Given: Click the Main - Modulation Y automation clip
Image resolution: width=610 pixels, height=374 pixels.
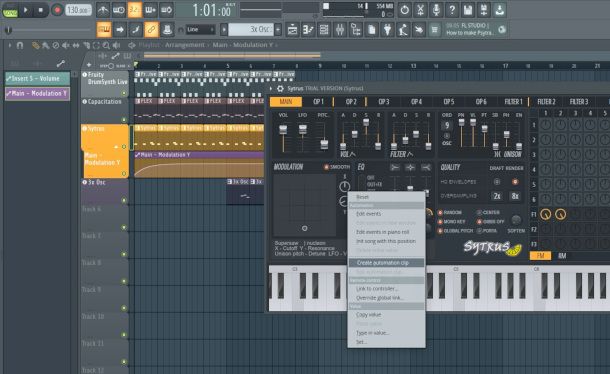Looking at the screenshot, I should coord(199,165).
